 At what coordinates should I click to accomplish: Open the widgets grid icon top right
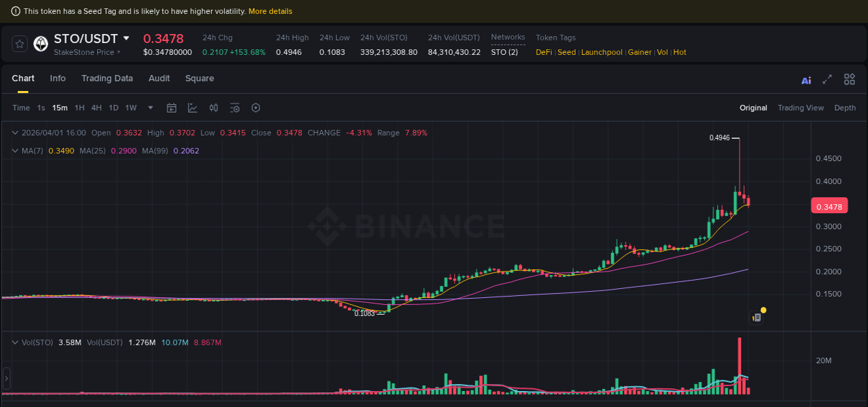click(x=849, y=78)
